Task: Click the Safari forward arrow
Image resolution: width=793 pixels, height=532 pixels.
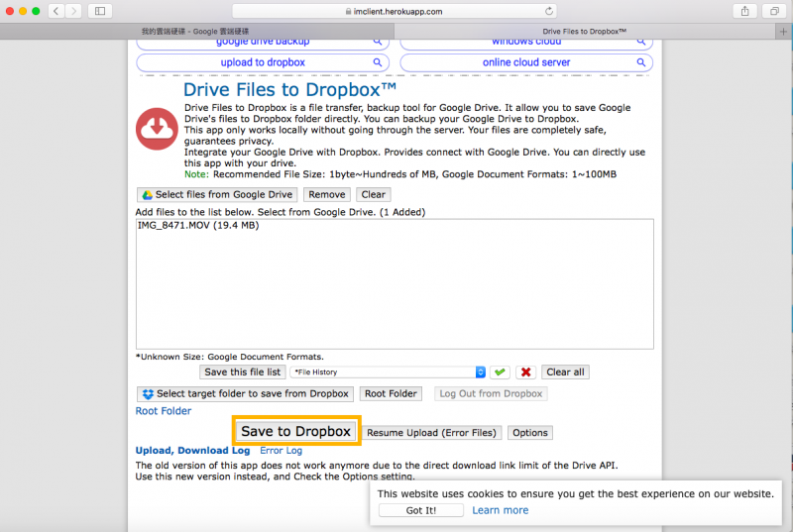Action: [73, 11]
